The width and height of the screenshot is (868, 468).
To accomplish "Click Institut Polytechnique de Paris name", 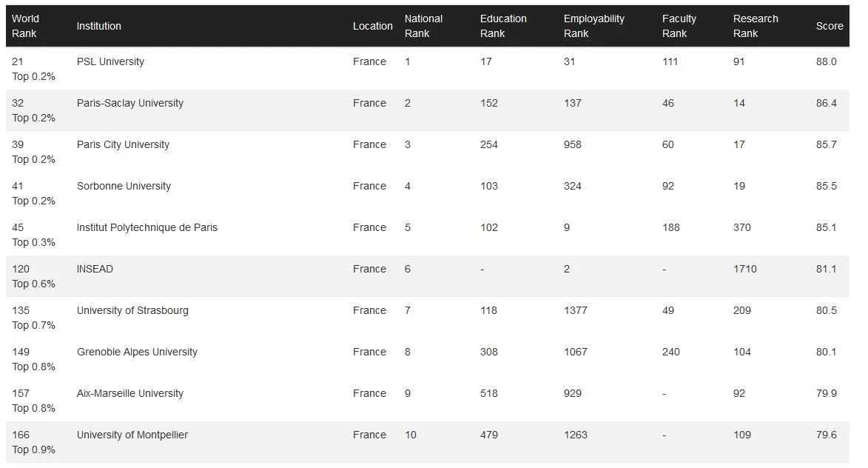I will [x=147, y=227].
